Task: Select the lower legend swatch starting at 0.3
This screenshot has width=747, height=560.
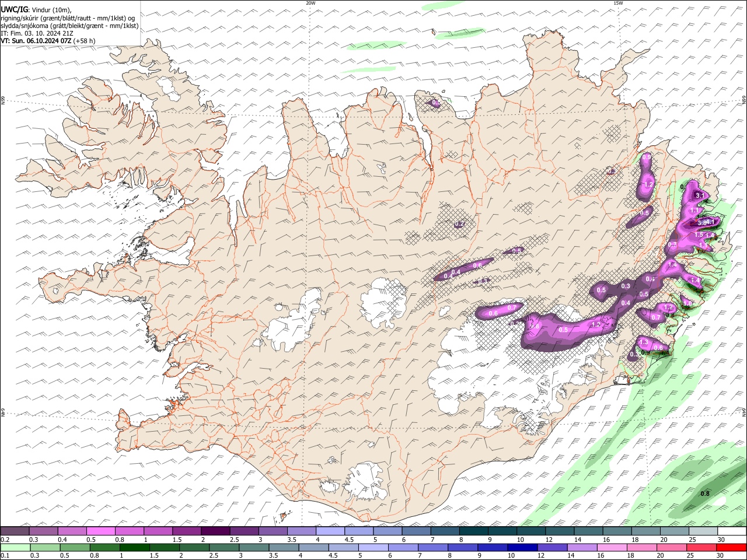Action: (x=45, y=547)
